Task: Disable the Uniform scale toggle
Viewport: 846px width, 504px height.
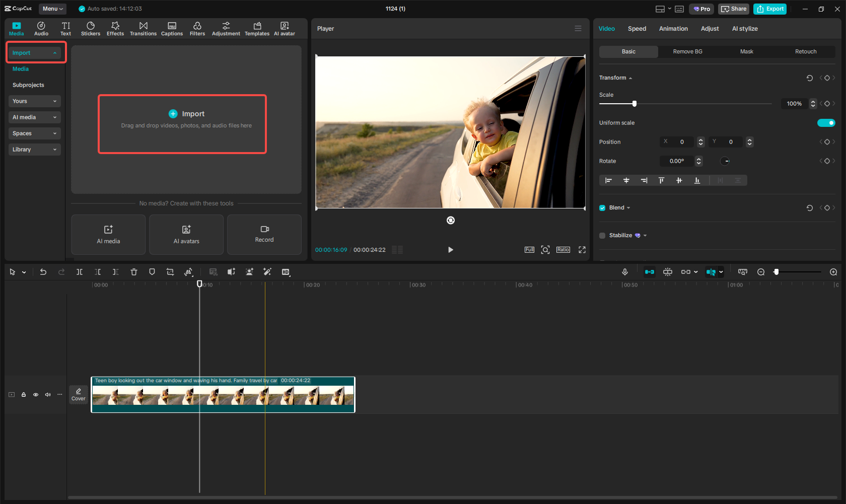Action: 826,122
